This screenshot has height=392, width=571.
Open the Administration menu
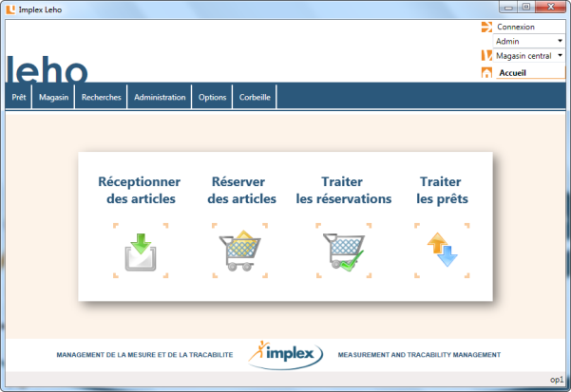160,97
